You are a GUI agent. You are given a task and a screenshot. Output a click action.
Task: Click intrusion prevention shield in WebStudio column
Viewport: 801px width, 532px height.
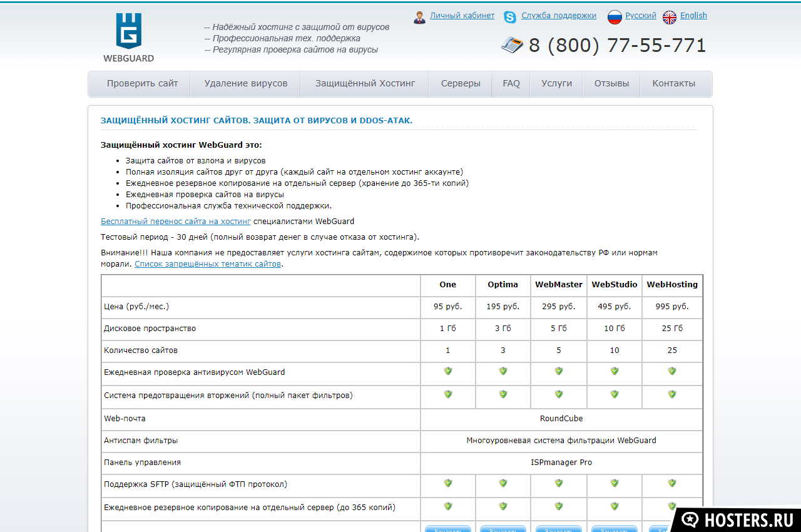pos(615,394)
